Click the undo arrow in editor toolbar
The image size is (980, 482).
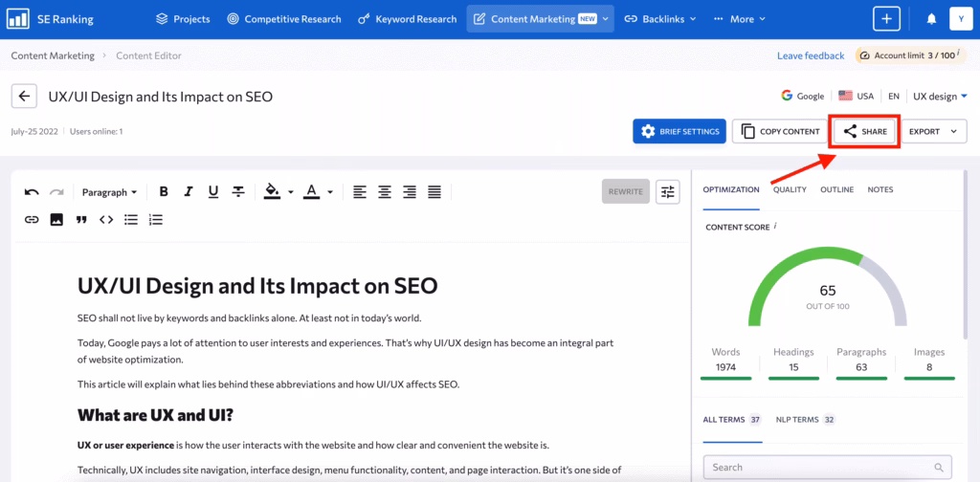(x=32, y=192)
